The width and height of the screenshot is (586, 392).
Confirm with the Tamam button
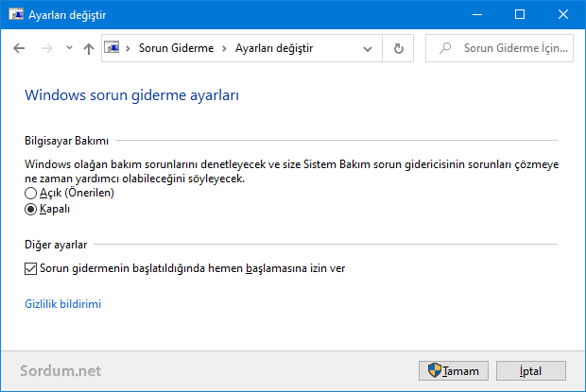pos(454,370)
